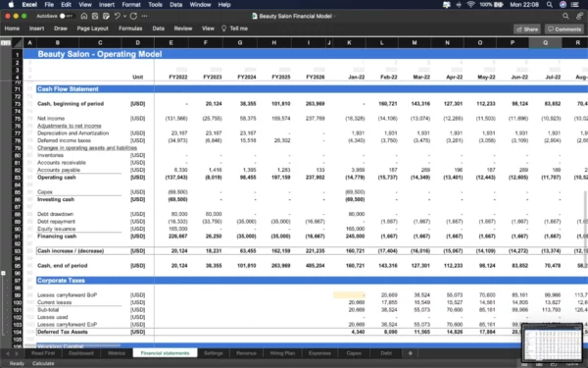
Task: Switch to the Hiring Plan sheet tab
Action: (x=282, y=353)
